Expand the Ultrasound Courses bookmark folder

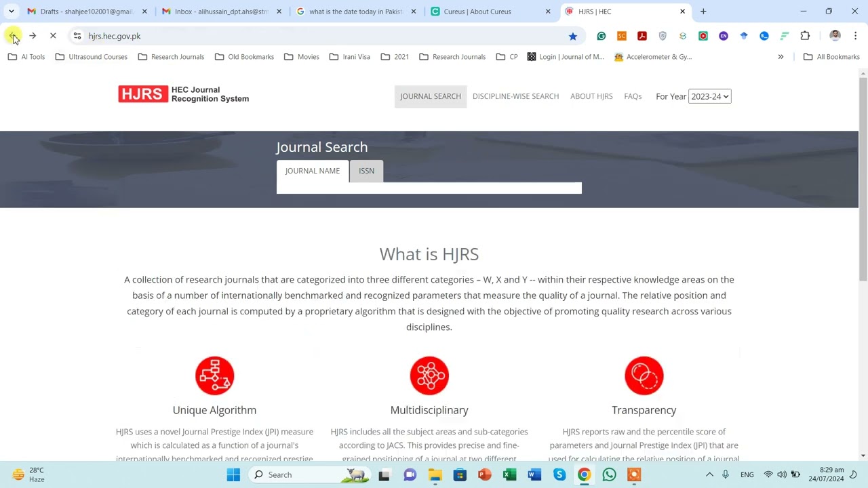pos(92,57)
